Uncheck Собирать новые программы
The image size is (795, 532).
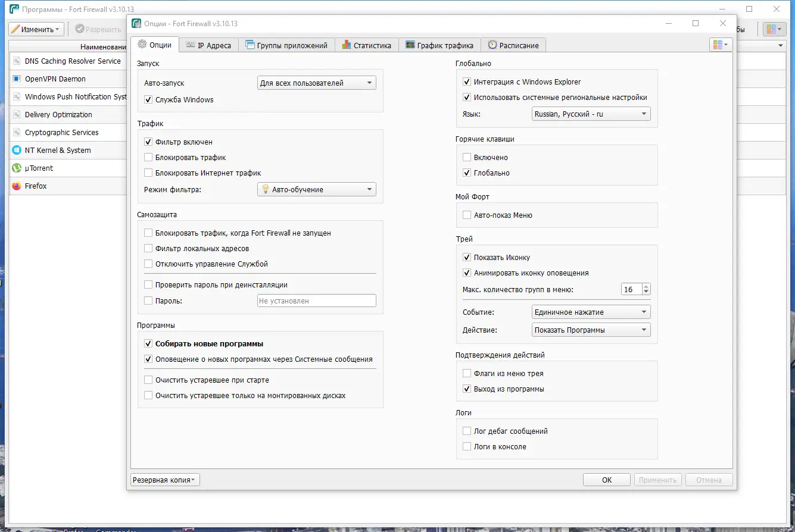click(148, 343)
